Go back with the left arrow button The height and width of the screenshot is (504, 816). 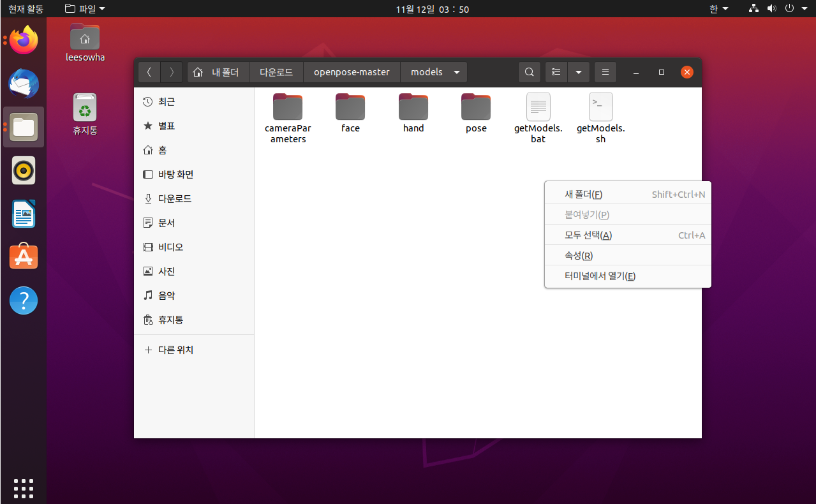pos(149,72)
